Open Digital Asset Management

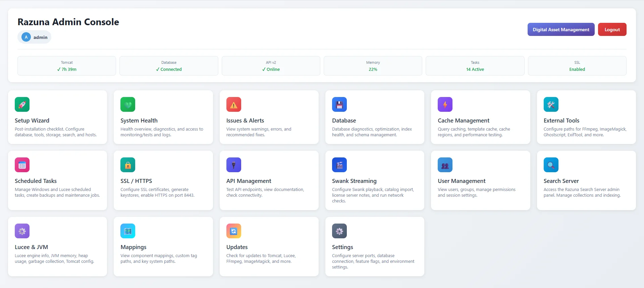pos(561,30)
